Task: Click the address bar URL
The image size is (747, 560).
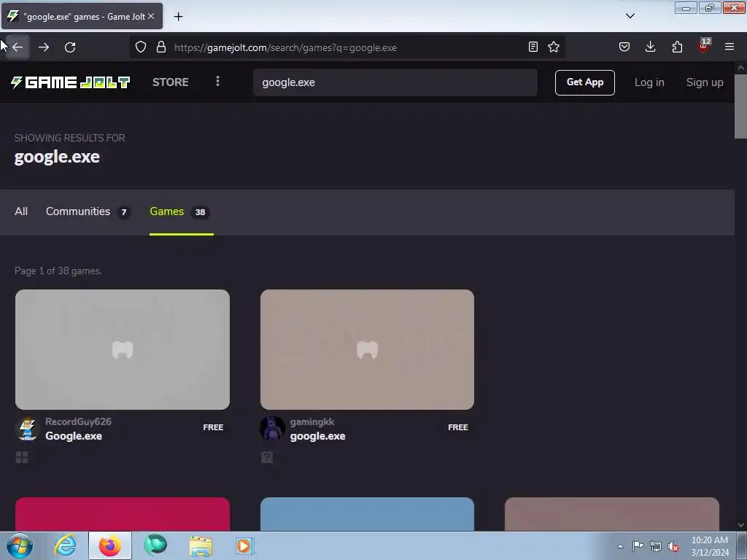Action: (285, 47)
